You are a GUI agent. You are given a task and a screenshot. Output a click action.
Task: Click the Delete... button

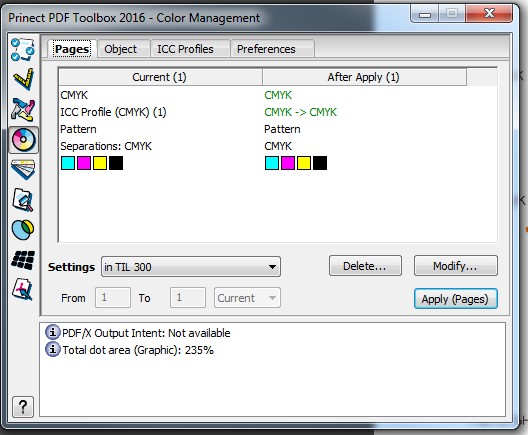coord(365,266)
